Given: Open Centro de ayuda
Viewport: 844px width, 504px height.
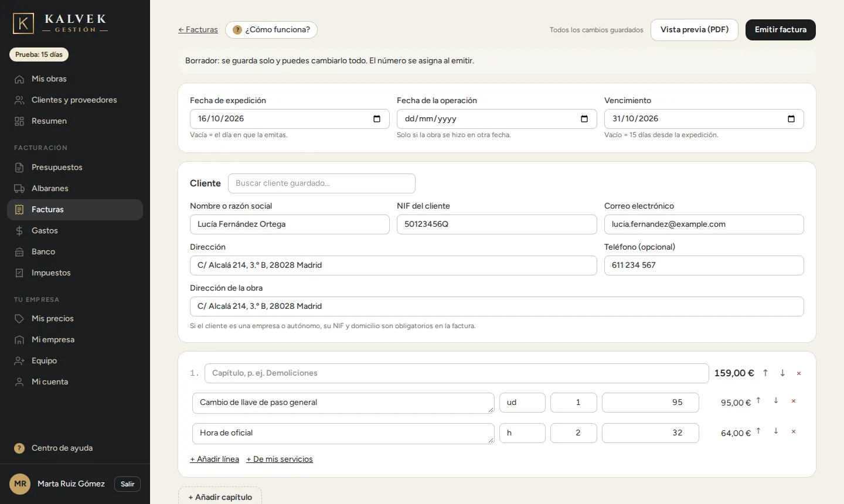Looking at the screenshot, I should [75, 448].
